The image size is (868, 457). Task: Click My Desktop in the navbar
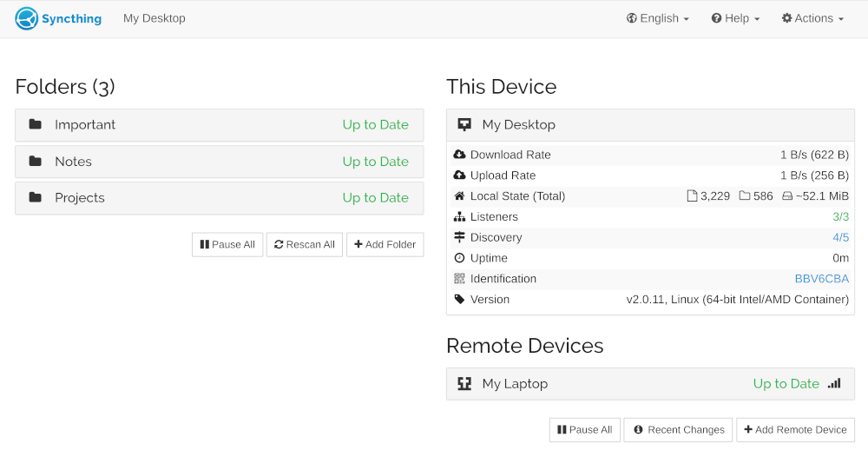(x=155, y=18)
